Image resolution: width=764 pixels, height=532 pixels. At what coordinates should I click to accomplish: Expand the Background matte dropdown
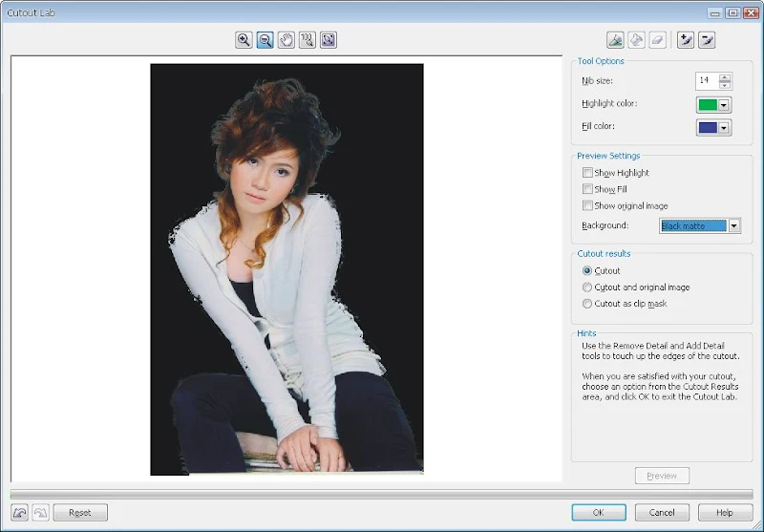(x=734, y=225)
